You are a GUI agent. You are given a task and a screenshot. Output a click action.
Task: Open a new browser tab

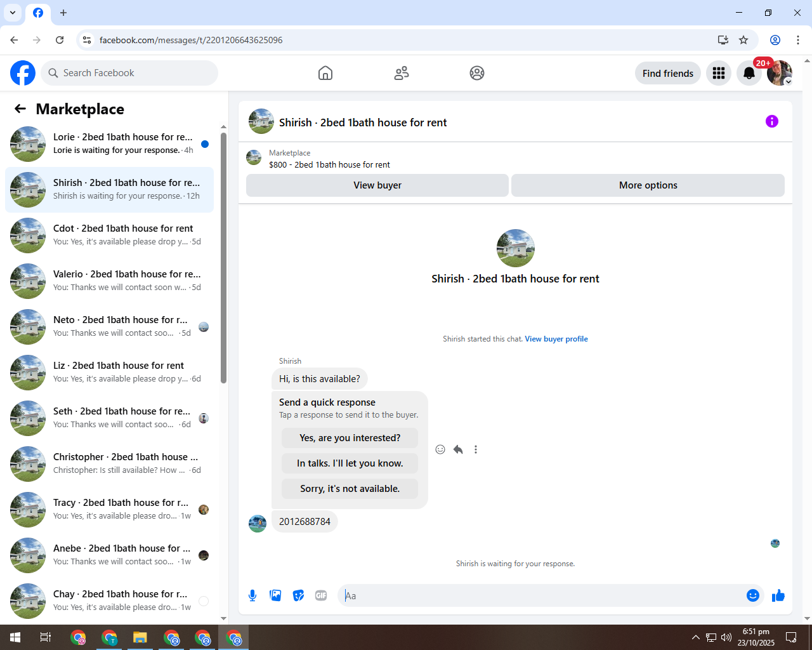tap(63, 13)
